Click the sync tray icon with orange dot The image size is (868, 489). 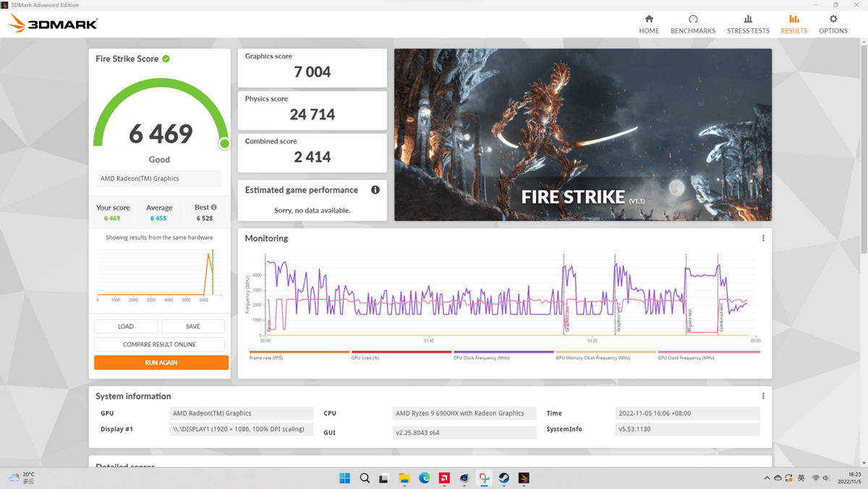click(x=790, y=477)
